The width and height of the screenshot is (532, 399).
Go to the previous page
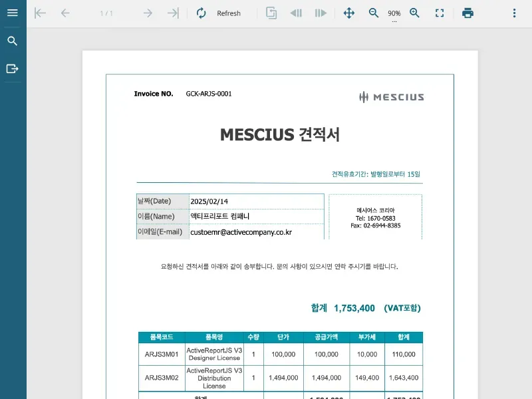(x=65, y=13)
